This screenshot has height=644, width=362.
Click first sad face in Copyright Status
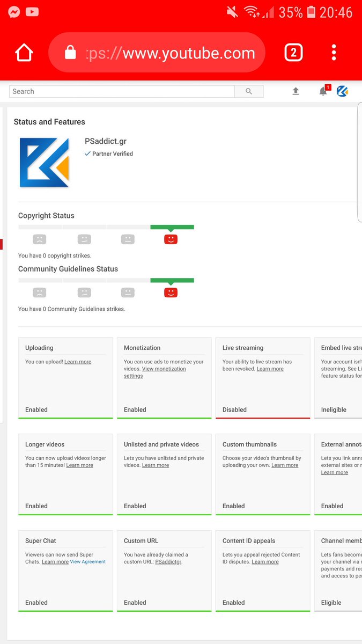coord(39,239)
